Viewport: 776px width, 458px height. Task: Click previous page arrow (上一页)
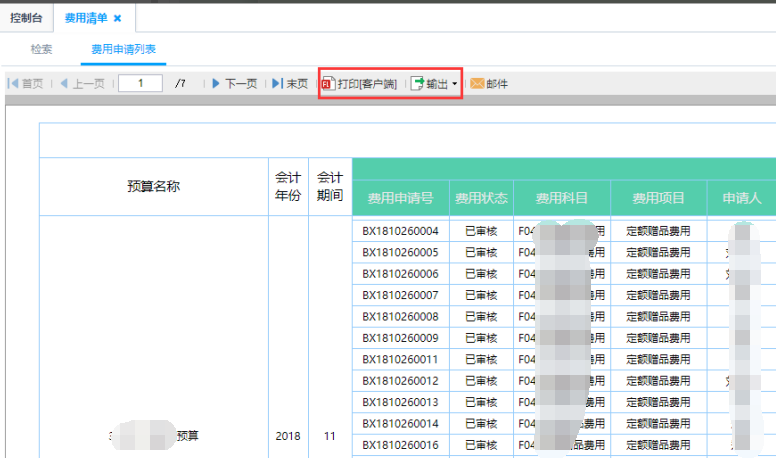(64, 84)
